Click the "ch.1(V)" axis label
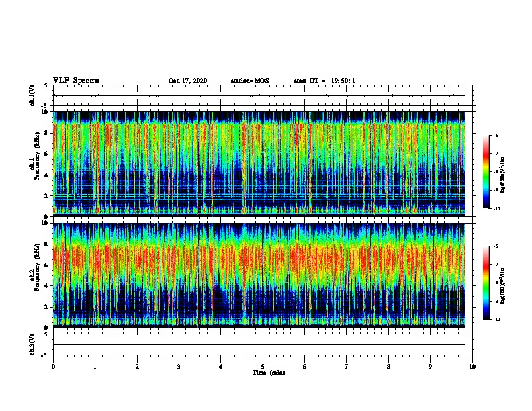 pyautogui.click(x=32, y=95)
